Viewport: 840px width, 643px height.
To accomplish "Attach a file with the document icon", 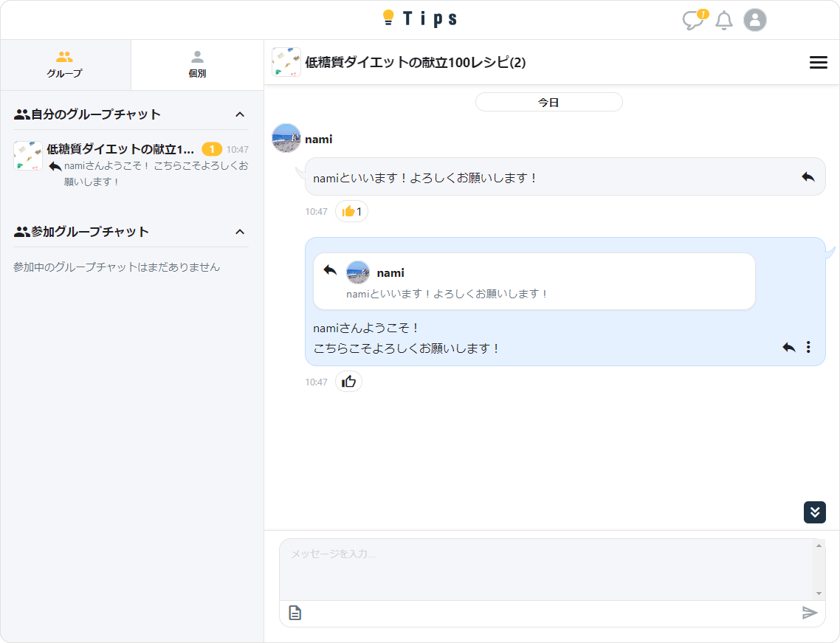I will [x=295, y=613].
